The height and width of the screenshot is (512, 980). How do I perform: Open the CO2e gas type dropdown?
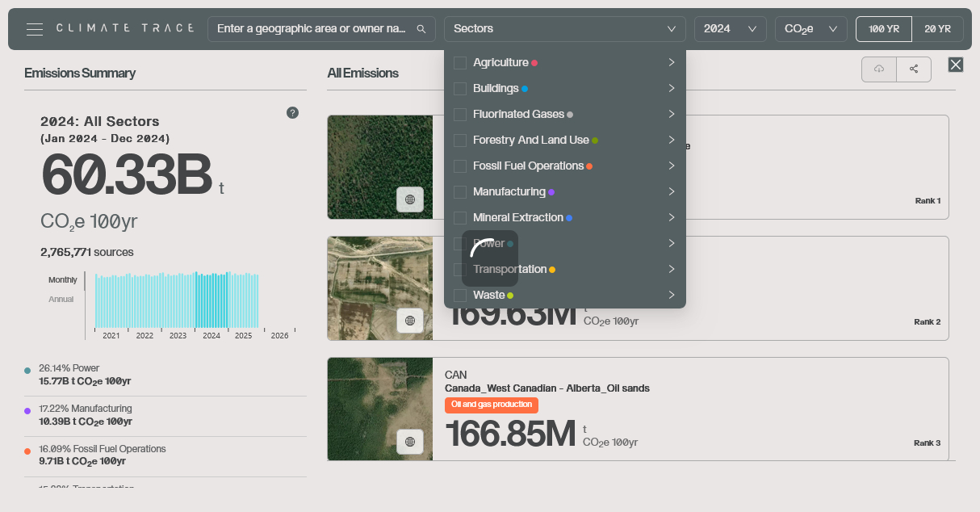(x=810, y=29)
